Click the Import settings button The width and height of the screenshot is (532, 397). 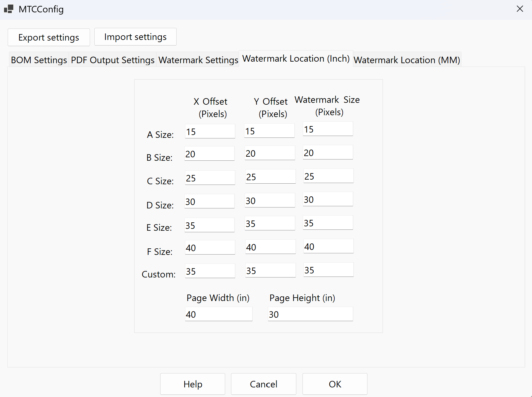tap(135, 37)
